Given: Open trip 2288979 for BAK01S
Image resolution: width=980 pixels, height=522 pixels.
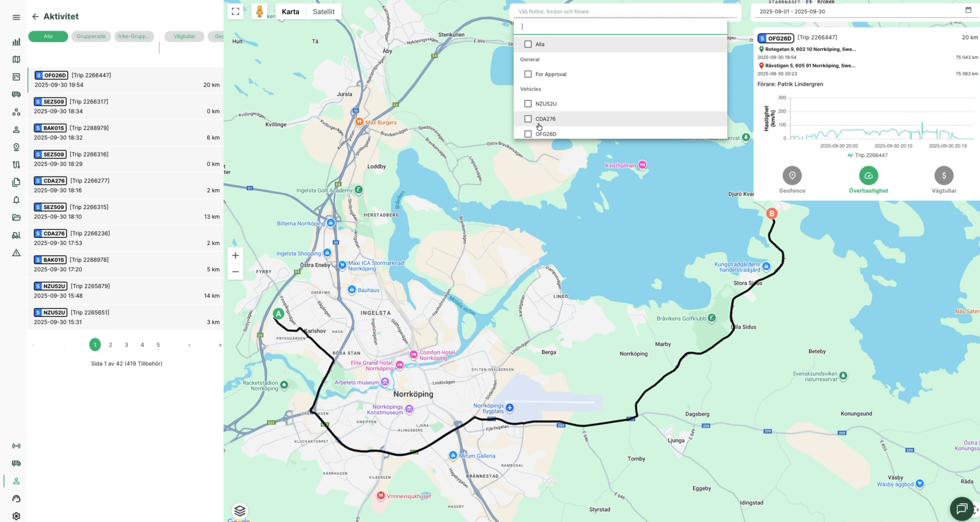Looking at the screenshot, I should 126,133.
